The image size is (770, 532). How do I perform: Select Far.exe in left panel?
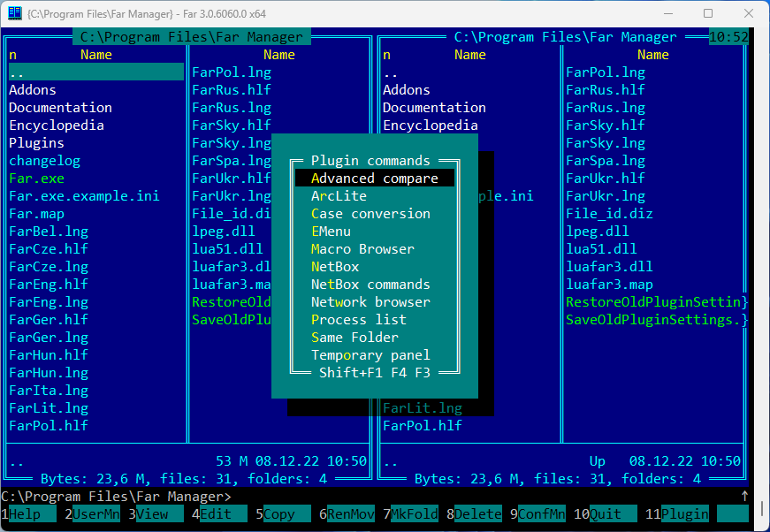tap(36, 179)
